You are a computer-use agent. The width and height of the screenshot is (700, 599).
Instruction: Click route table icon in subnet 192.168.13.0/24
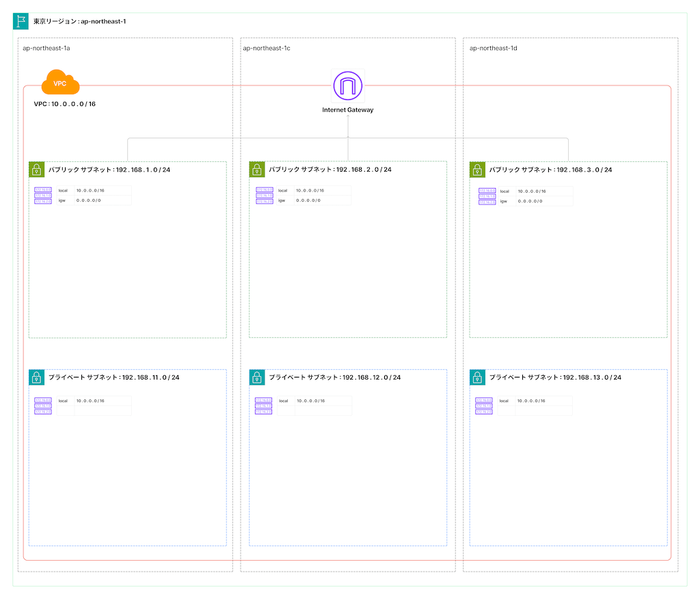tap(484, 406)
